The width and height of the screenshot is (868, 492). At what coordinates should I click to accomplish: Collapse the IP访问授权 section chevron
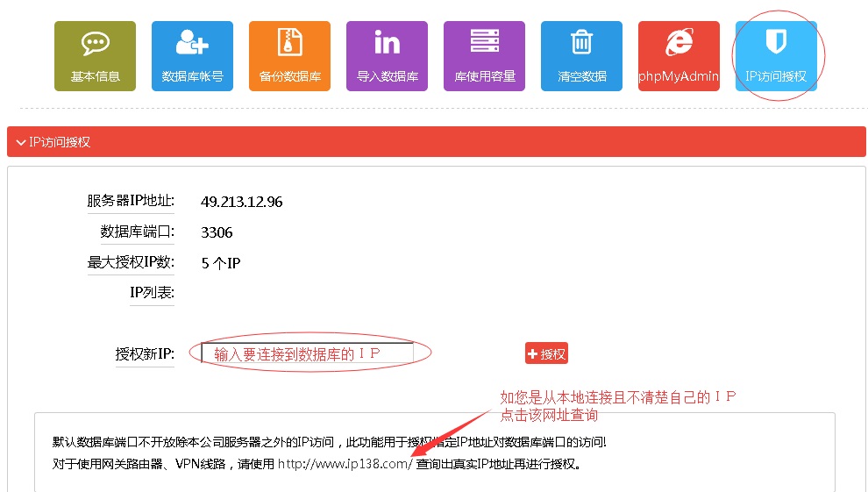pyautogui.click(x=21, y=142)
